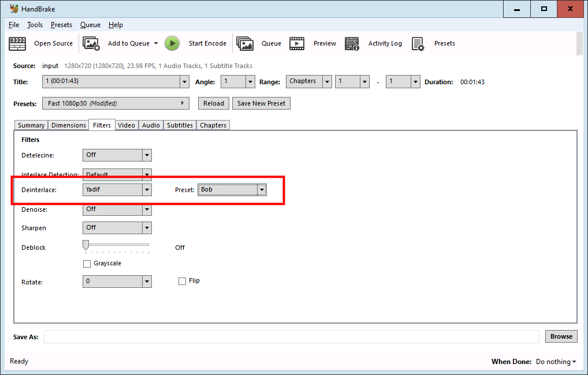
Task: Click the Add to Queue image icon
Action: (x=91, y=43)
